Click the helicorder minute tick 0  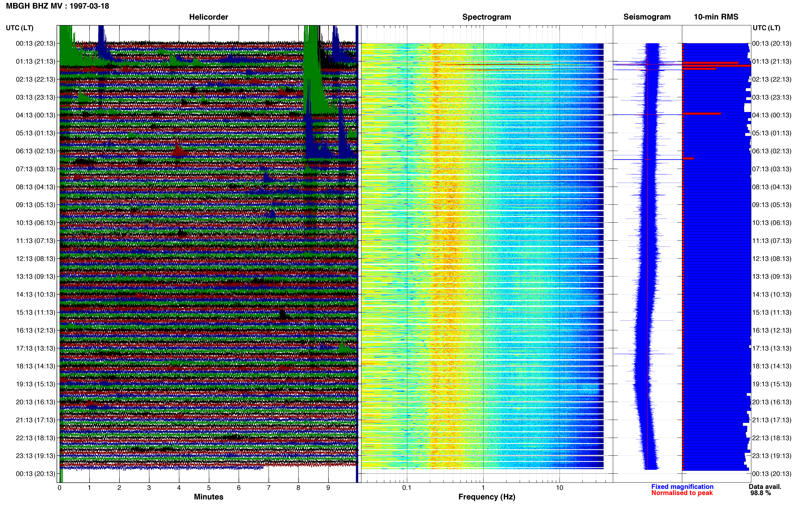click(59, 488)
